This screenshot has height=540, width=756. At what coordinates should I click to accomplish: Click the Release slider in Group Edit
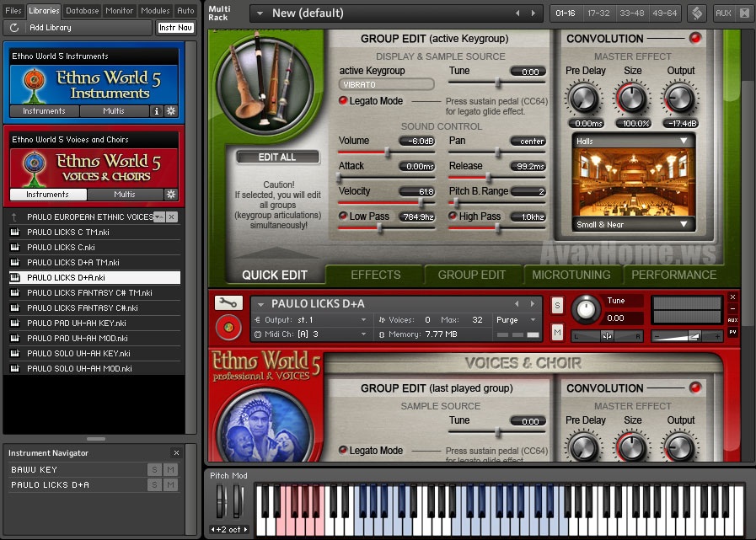(496, 178)
